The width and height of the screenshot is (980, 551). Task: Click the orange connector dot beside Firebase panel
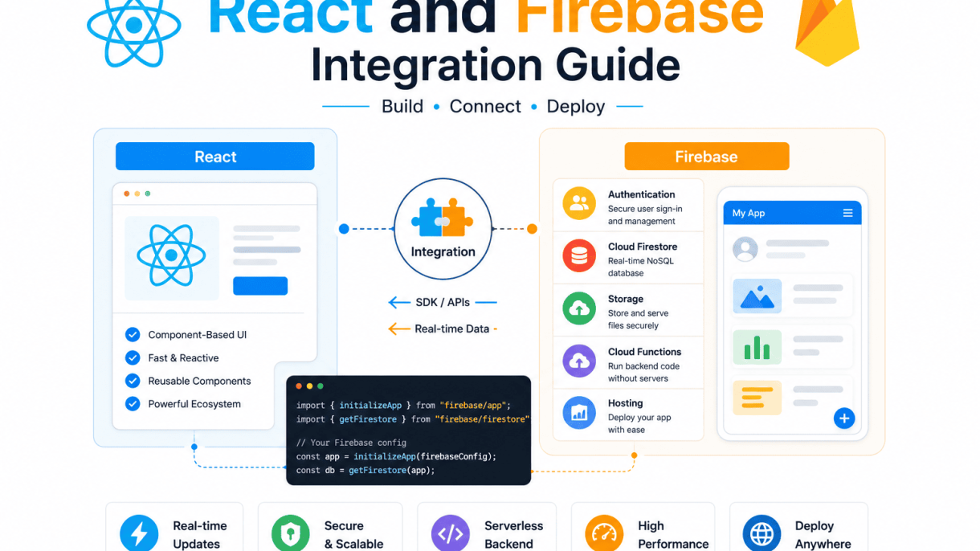coord(532,229)
